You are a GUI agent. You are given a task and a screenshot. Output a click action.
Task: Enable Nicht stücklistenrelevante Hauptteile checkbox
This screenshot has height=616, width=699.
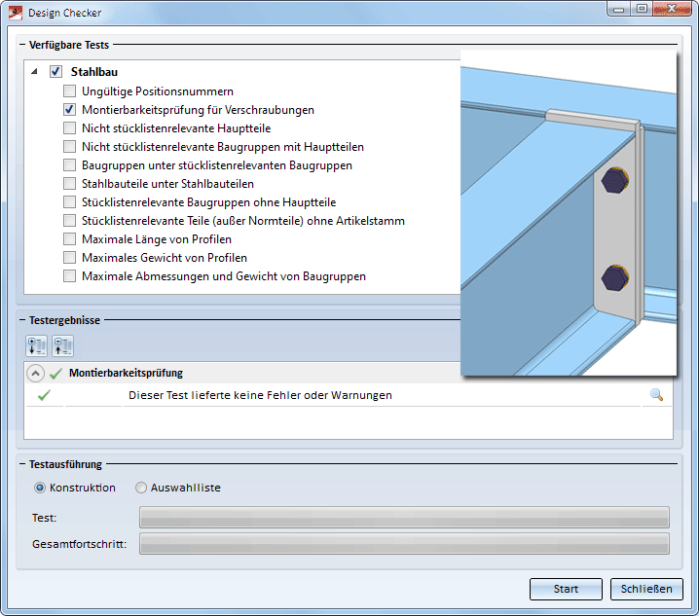tap(69, 128)
